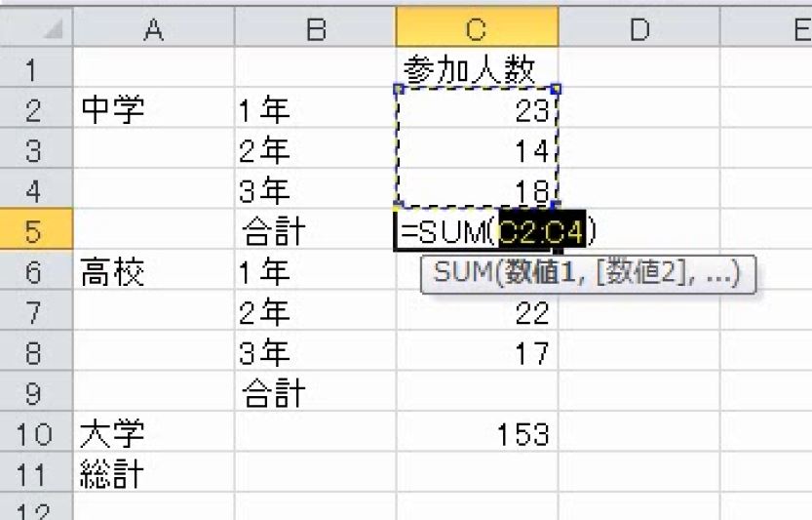
Task: Select row 1 header
Action: click(x=36, y=67)
